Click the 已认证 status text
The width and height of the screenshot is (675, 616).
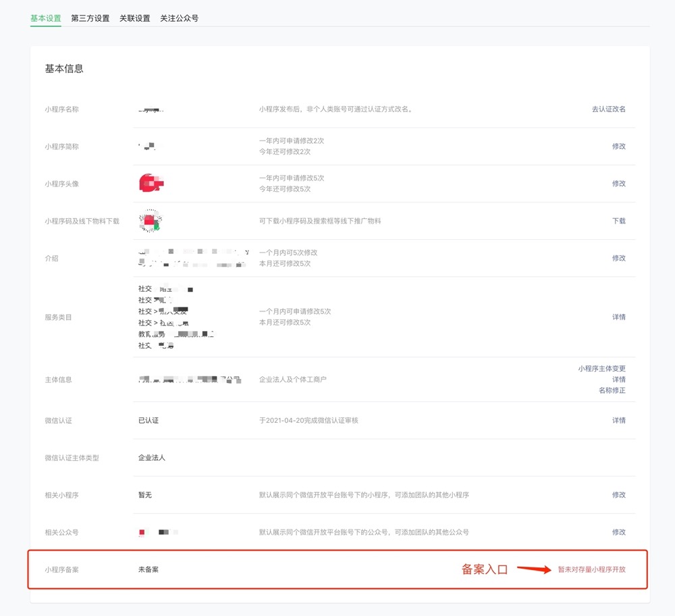click(x=148, y=420)
